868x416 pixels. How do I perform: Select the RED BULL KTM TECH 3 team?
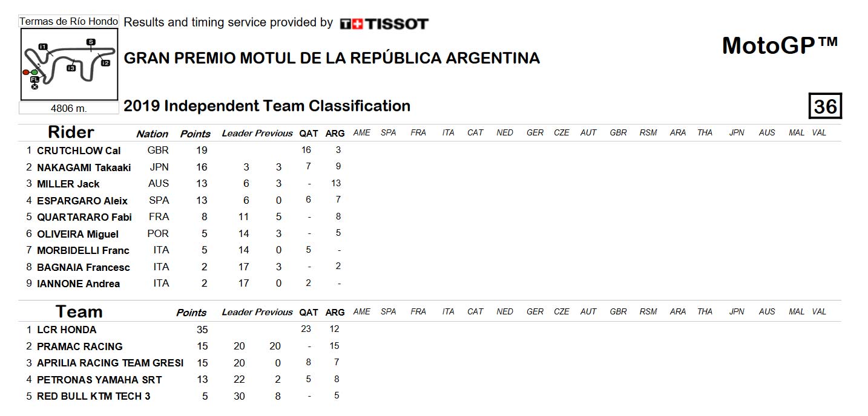click(94, 396)
